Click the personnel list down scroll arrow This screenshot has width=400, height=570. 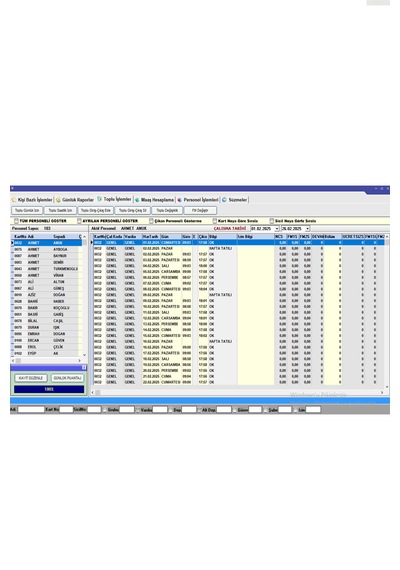pyautogui.click(x=85, y=355)
